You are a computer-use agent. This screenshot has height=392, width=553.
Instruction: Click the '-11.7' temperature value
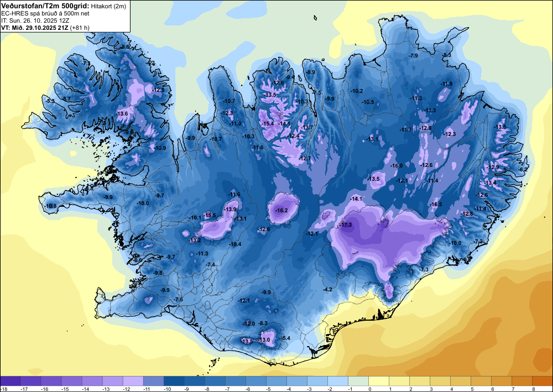click(x=405, y=130)
